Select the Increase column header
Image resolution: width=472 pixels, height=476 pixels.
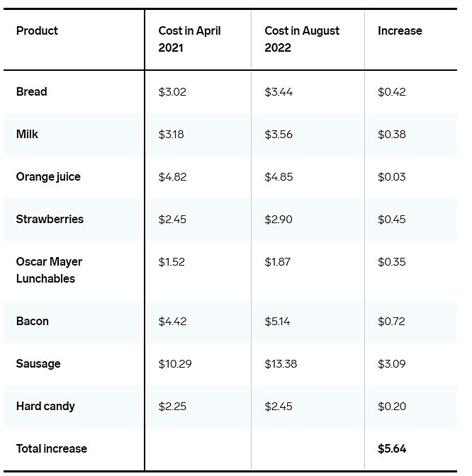(x=400, y=30)
